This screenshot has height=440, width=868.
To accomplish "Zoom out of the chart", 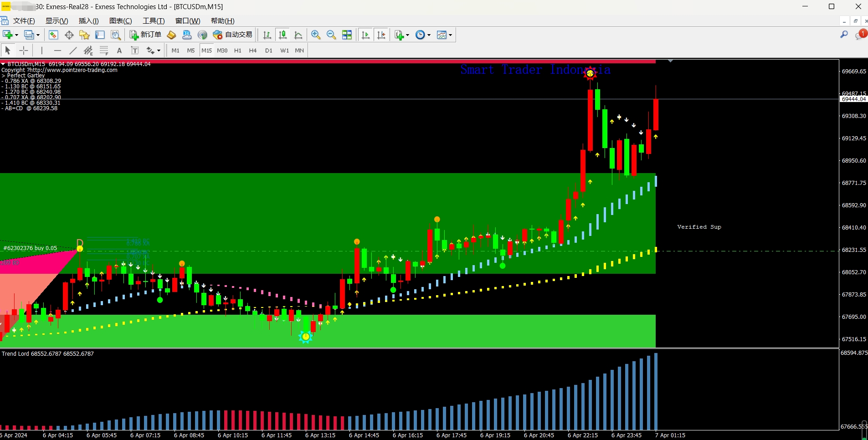I will click(331, 35).
